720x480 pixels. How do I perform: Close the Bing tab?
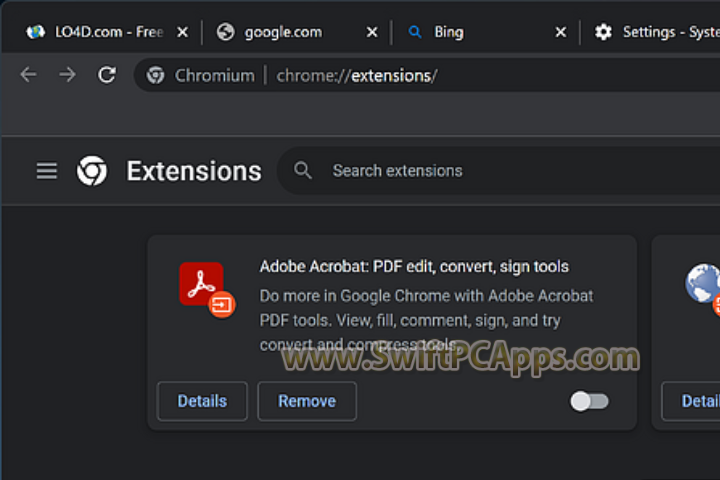[561, 32]
